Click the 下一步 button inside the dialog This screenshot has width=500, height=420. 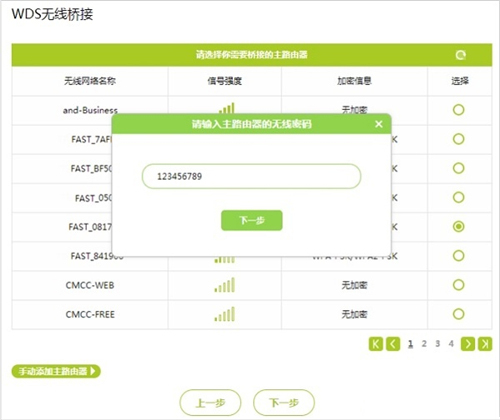252,220
